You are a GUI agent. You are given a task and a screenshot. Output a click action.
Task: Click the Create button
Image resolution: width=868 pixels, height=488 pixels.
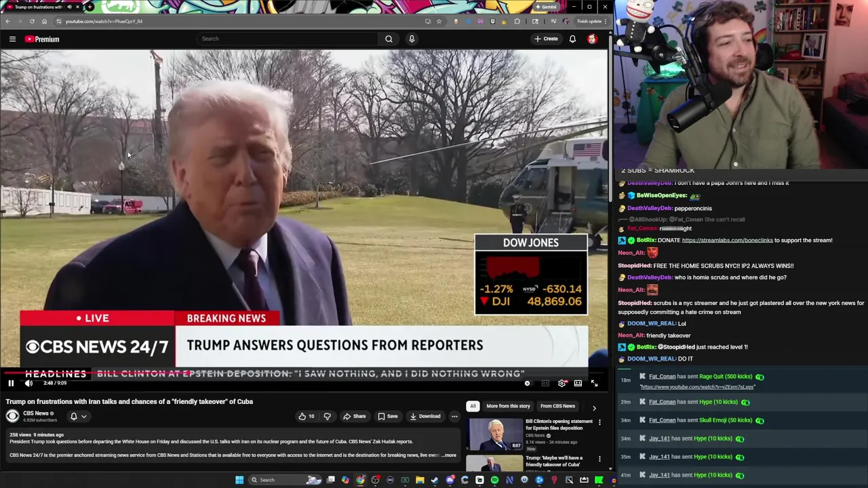point(546,39)
